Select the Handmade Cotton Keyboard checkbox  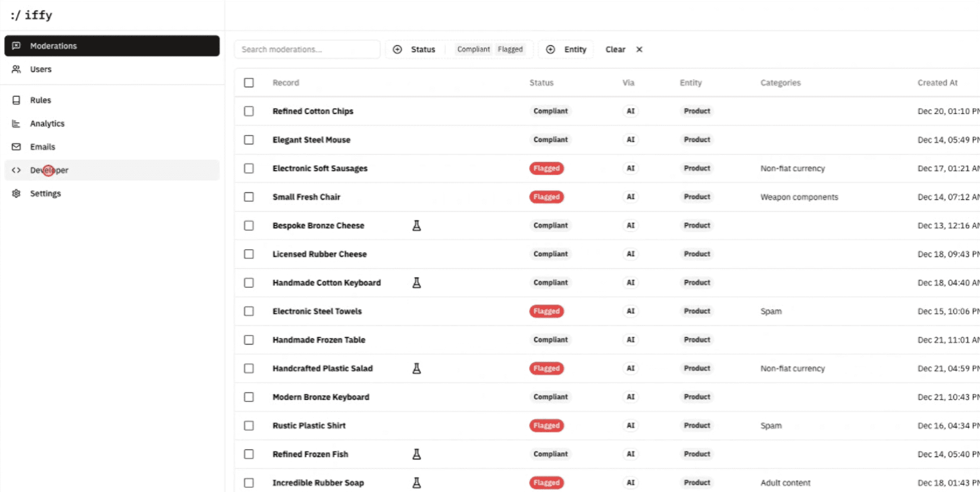coord(249,283)
